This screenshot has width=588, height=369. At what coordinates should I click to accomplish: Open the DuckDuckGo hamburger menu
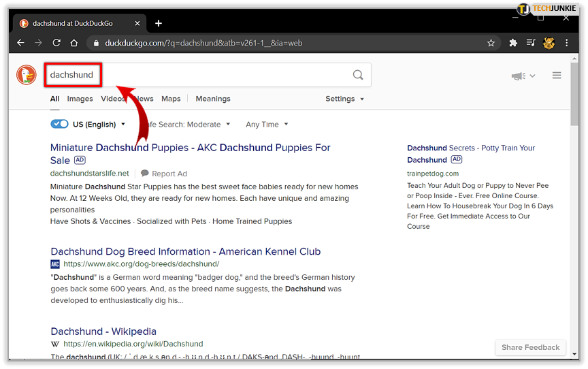[x=557, y=76]
